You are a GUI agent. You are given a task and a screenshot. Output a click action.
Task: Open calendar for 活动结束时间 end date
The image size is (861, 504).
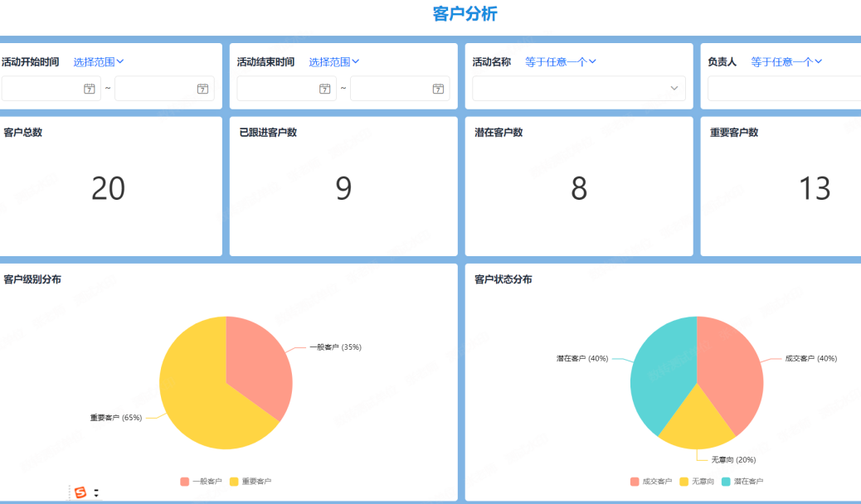click(x=438, y=89)
